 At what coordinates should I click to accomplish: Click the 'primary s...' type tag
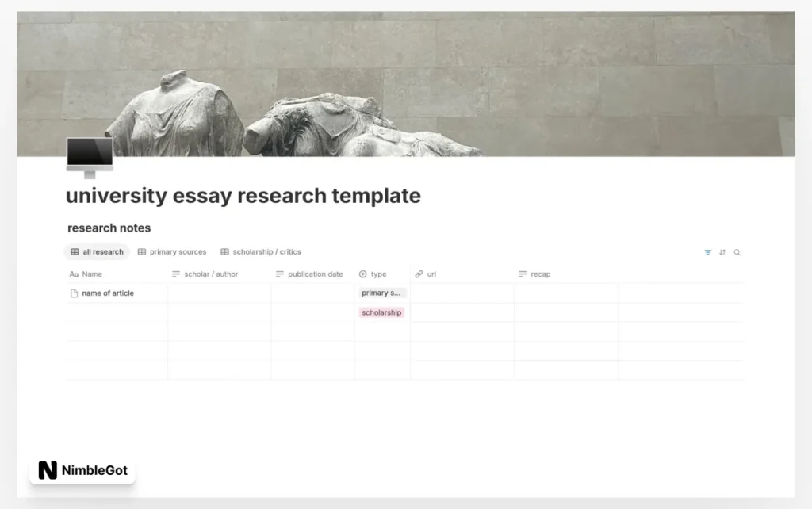click(382, 293)
